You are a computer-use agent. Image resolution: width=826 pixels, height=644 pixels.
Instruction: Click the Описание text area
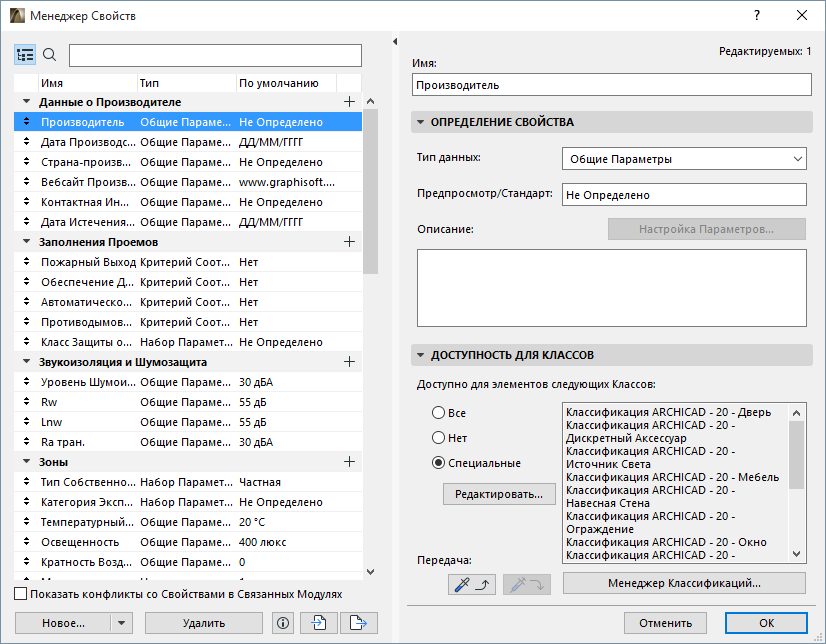point(612,288)
